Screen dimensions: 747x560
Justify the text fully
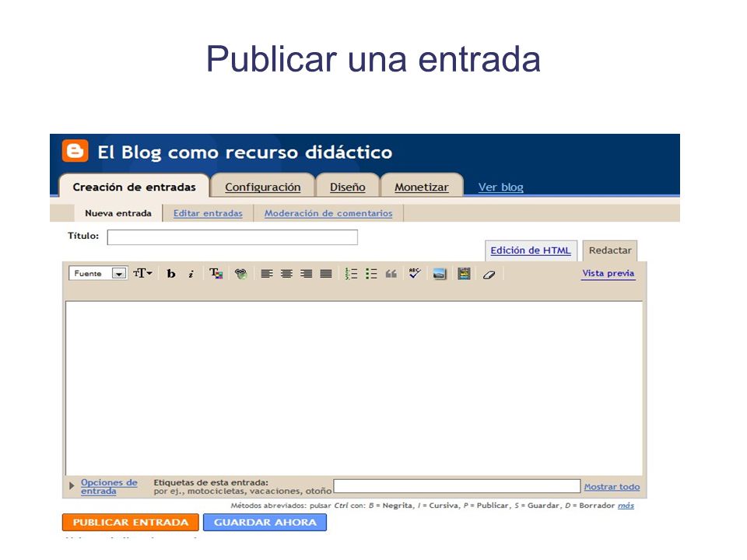[x=326, y=274]
